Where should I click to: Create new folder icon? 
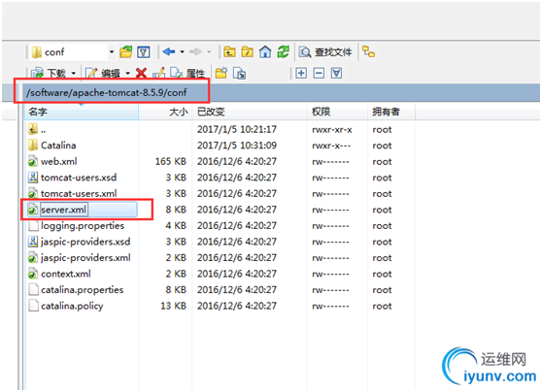(x=221, y=73)
